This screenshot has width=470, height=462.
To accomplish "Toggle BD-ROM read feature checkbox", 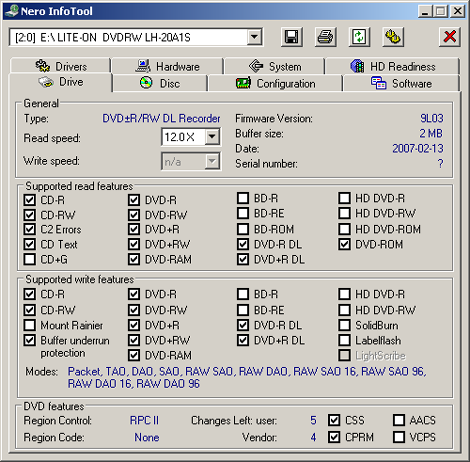I will pos(243,229).
